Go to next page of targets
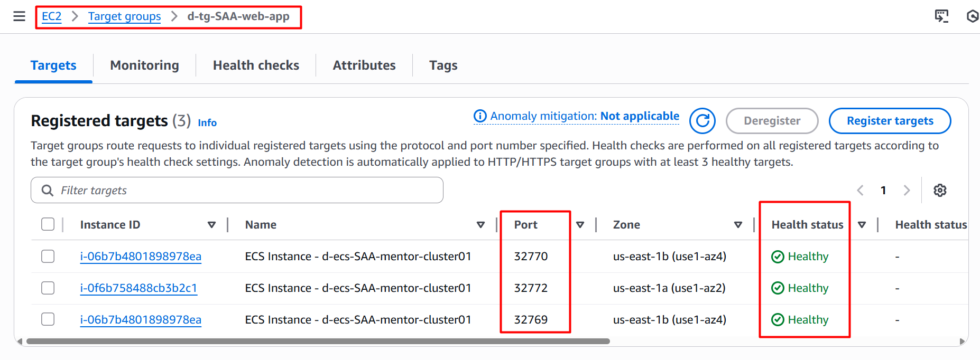The image size is (980, 360). point(907,191)
